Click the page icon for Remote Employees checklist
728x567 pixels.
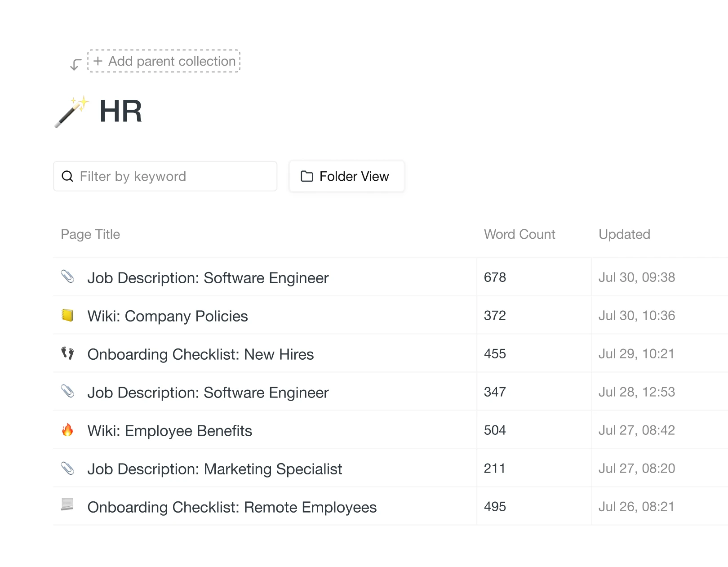(x=67, y=505)
